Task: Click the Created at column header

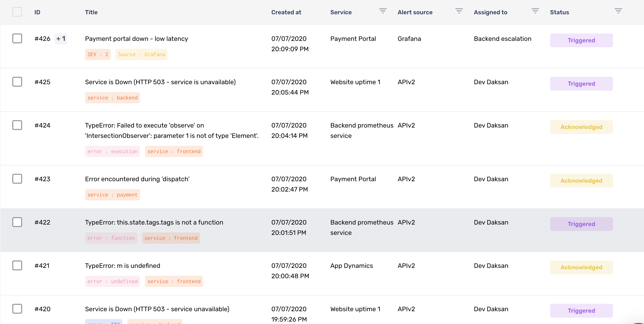Action: tap(286, 12)
